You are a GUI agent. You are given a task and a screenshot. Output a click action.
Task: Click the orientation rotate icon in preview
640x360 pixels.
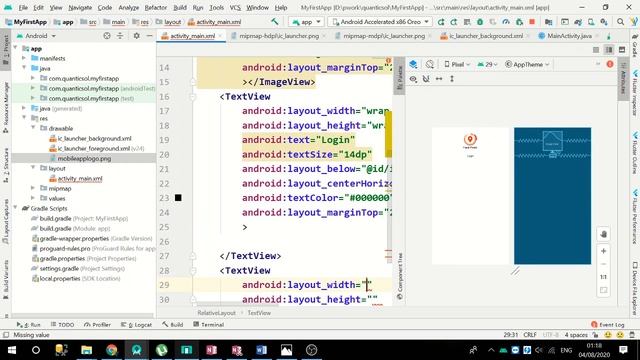429,64
